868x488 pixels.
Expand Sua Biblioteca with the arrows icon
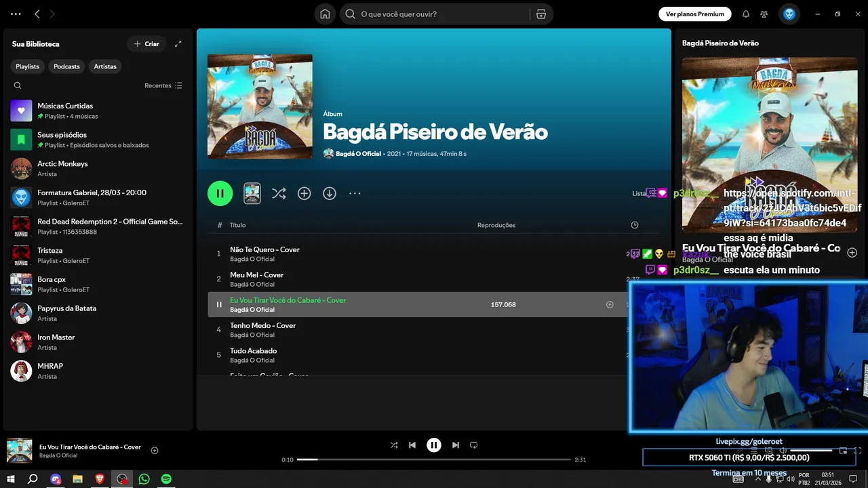(x=178, y=44)
